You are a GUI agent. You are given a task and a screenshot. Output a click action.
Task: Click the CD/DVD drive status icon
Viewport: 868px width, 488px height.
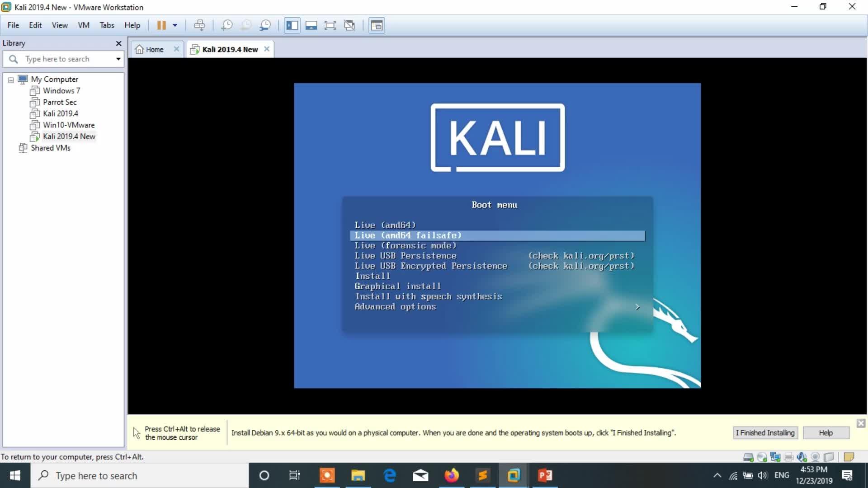click(762, 457)
